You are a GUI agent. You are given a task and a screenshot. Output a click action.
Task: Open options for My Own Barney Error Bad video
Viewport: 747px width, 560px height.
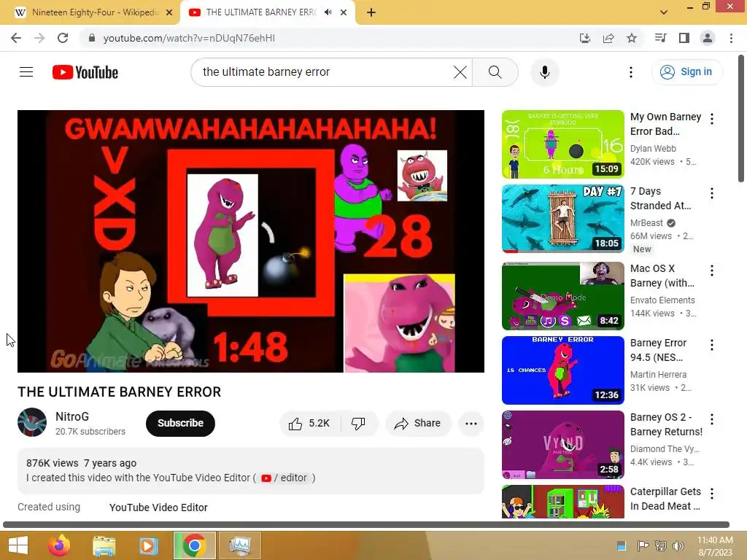(712, 119)
